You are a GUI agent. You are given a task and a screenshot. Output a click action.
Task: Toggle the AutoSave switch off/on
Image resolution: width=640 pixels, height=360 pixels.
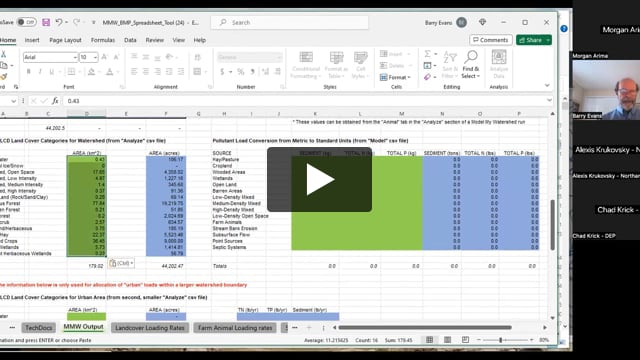point(27,22)
